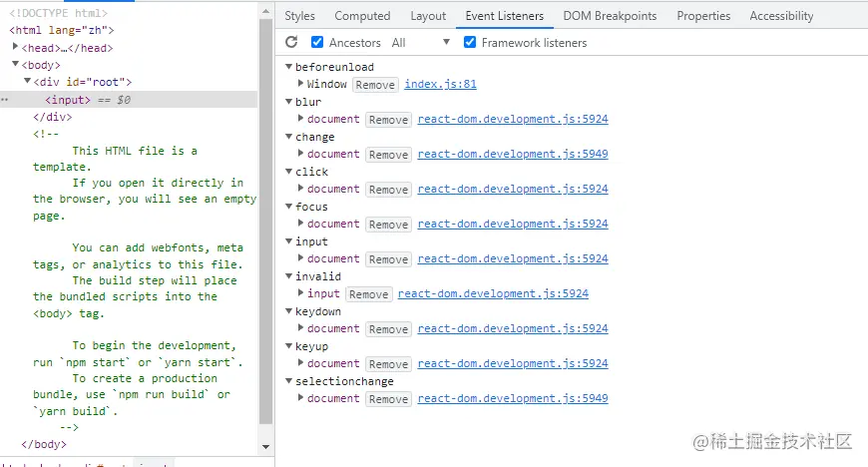Click the closing /body tag line

(x=44, y=444)
